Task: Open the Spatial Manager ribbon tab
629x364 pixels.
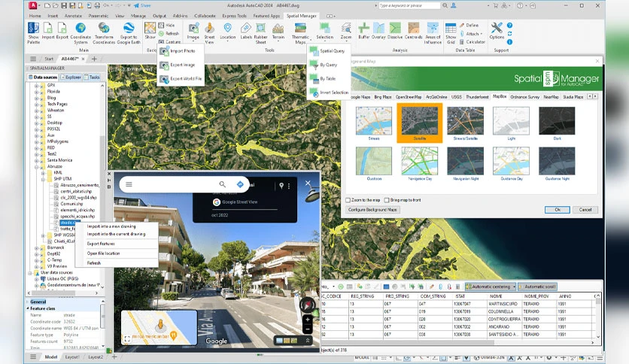Action: (301, 16)
